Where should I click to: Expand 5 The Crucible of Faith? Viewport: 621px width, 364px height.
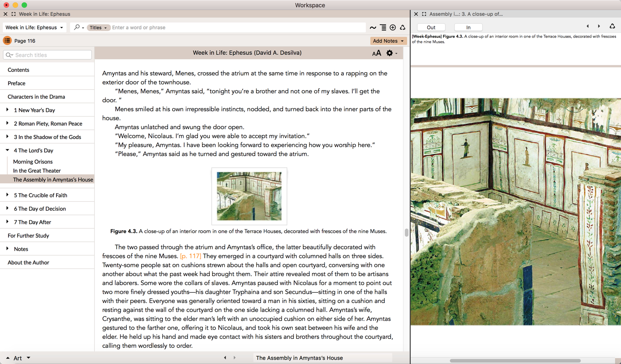tap(8, 195)
